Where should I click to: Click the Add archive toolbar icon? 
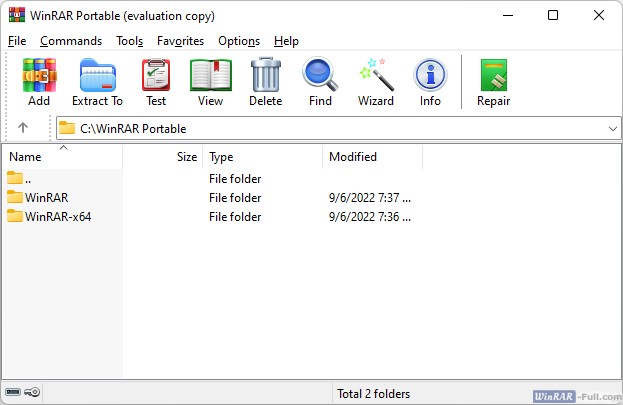pyautogui.click(x=39, y=81)
